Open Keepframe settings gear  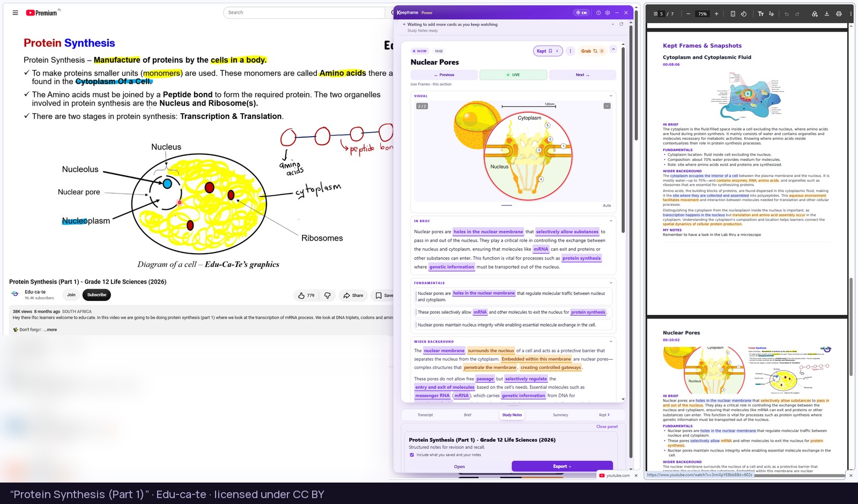tap(608, 12)
